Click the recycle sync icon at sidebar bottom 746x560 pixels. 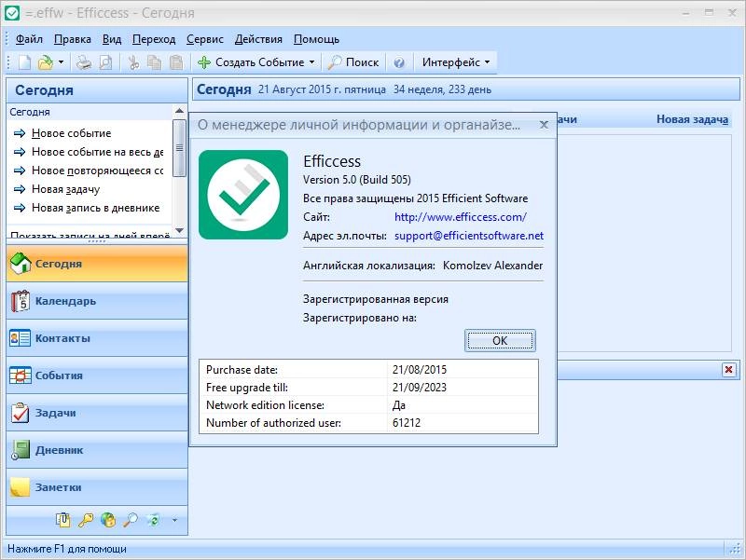click(153, 520)
